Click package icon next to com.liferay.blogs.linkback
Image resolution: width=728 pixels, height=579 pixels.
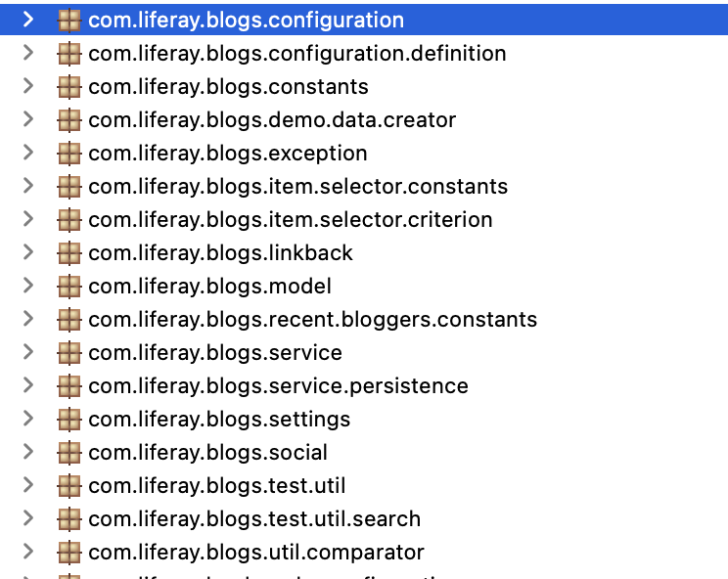pyautogui.click(x=69, y=253)
